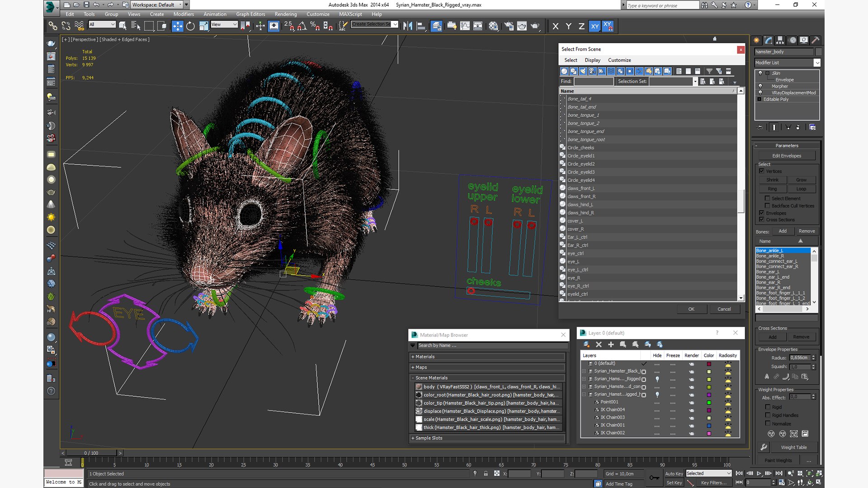The height and width of the screenshot is (488, 868).
Task: Open the Rendering menu
Action: (x=286, y=14)
